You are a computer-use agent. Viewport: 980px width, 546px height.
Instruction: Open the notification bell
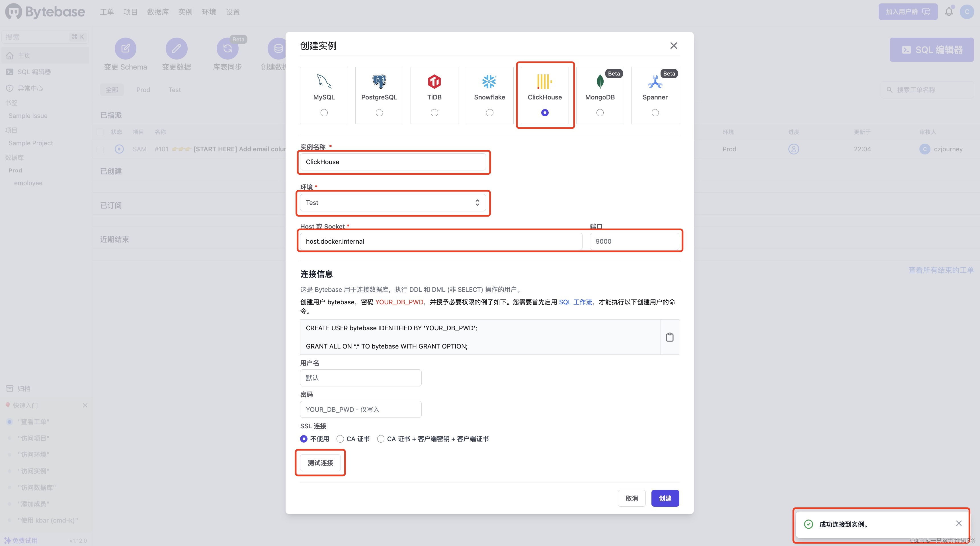pos(949,12)
